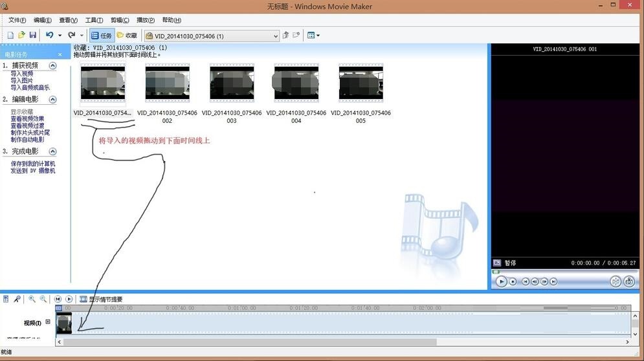
Task: Go up one collection level icon
Action: (285, 36)
